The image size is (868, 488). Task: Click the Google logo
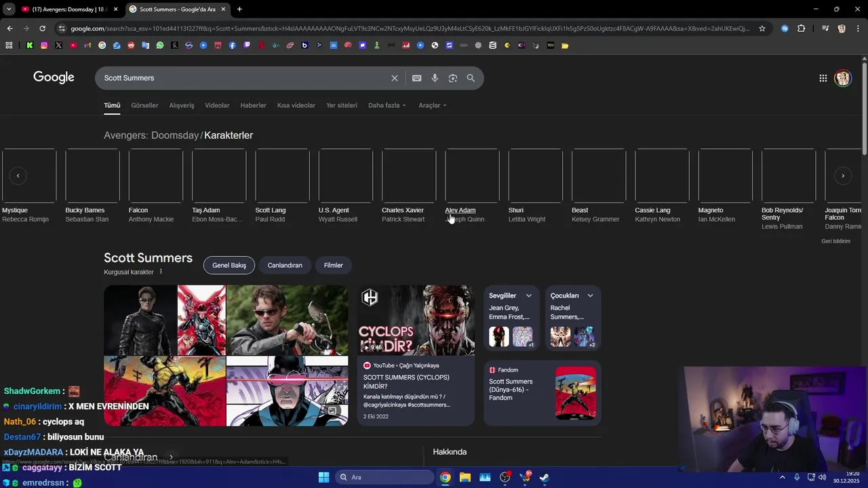pyautogui.click(x=54, y=77)
